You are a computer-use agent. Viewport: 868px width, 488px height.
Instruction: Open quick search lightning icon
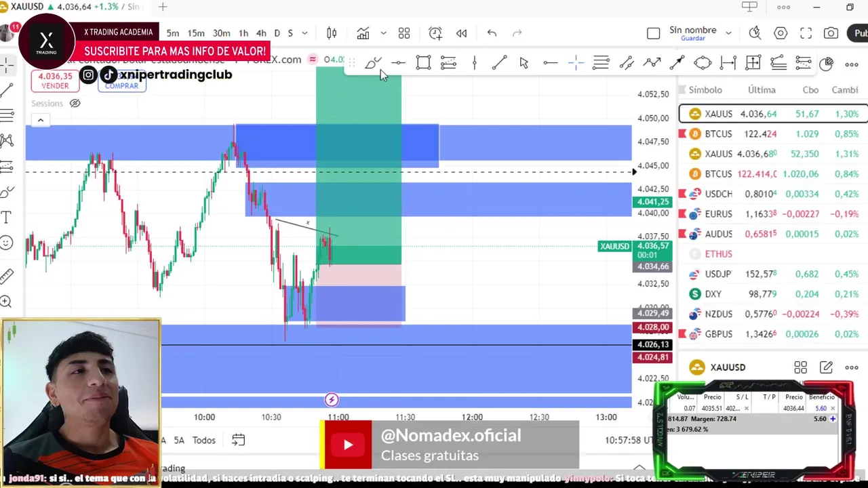click(x=755, y=33)
